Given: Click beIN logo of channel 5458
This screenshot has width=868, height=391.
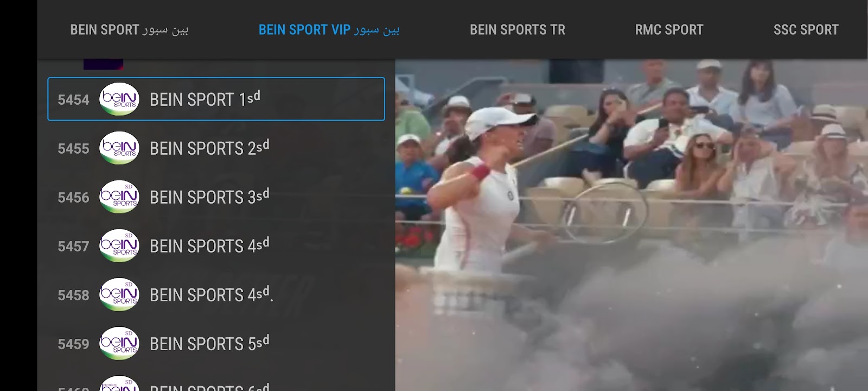Looking at the screenshot, I should (x=119, y=294).
